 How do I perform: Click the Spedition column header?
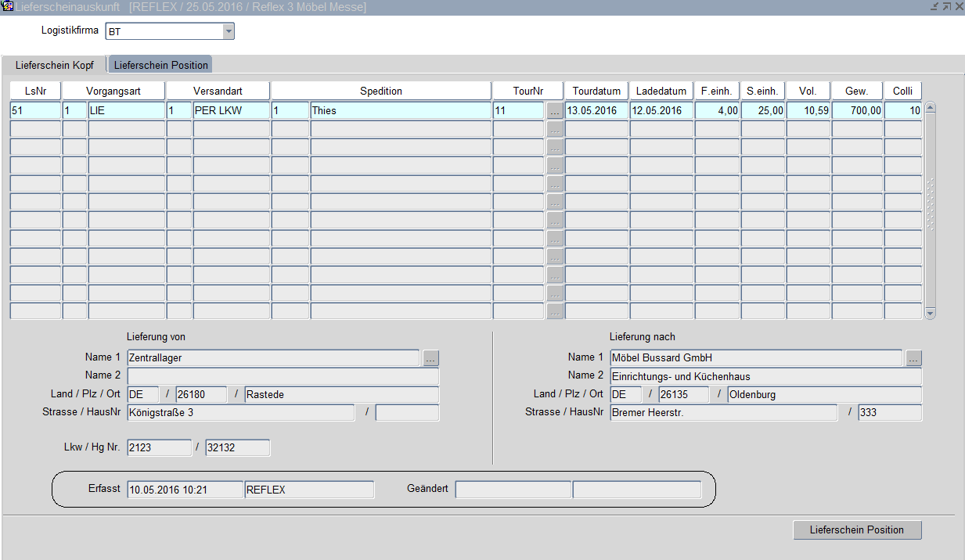[x=381, y=92]
